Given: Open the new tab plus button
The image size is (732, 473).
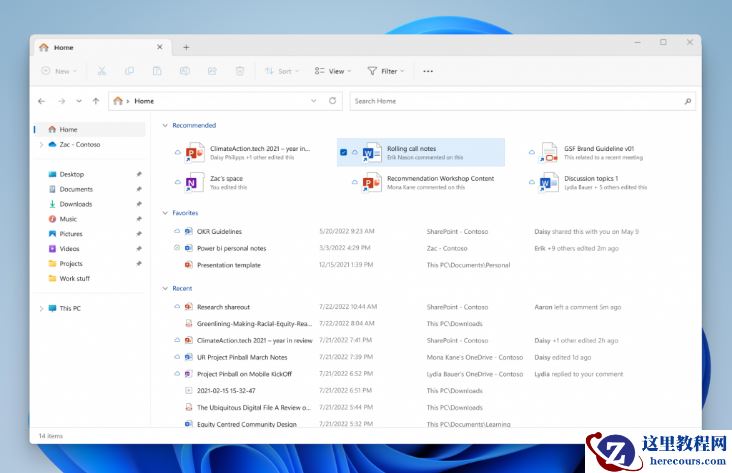Looking at the screenshot, I should (x=186, y=47).
